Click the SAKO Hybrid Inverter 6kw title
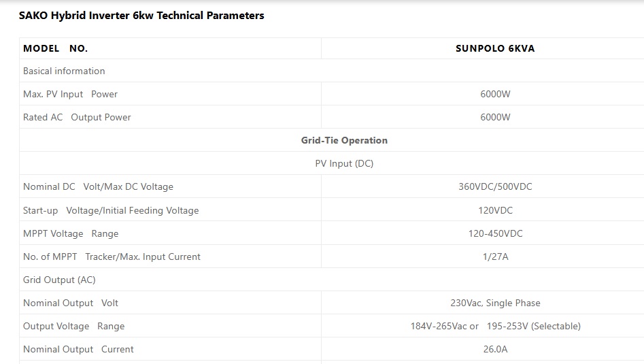Image resolution: width=644 pixels, height=364 pixels. tap(141, 15)
